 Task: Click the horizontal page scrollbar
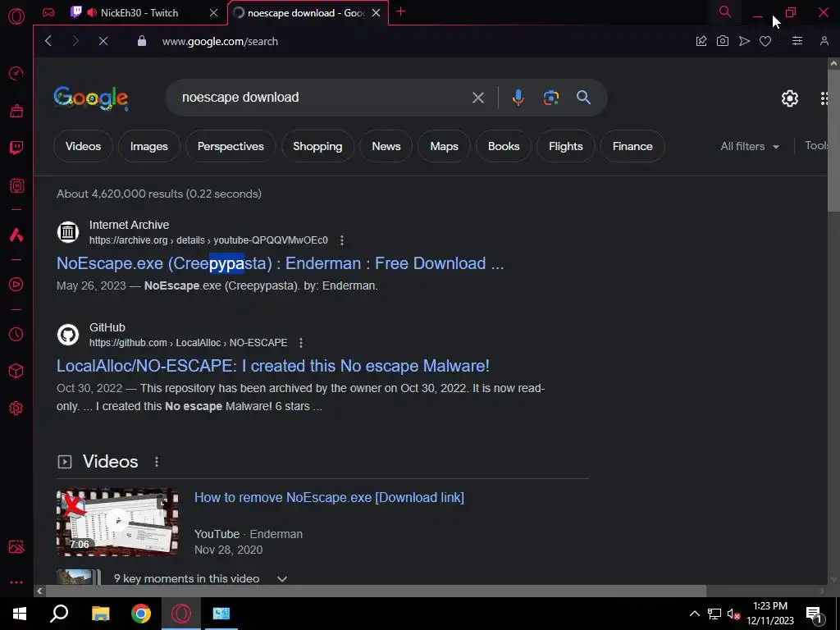click(376, 591)
